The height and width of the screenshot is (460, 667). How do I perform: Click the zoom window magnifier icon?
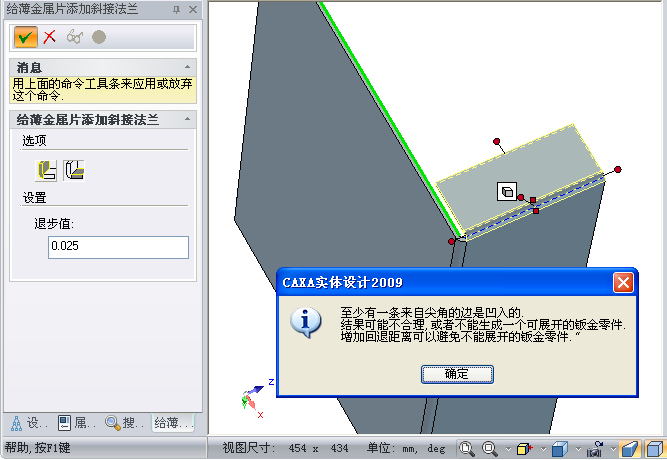click(x=490, y=449)
